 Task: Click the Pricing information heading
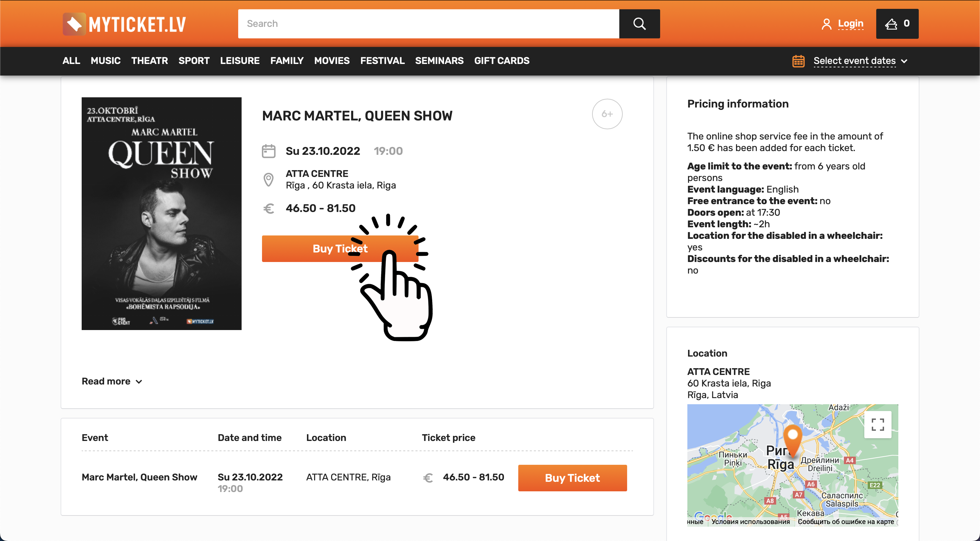pos(738,103)
